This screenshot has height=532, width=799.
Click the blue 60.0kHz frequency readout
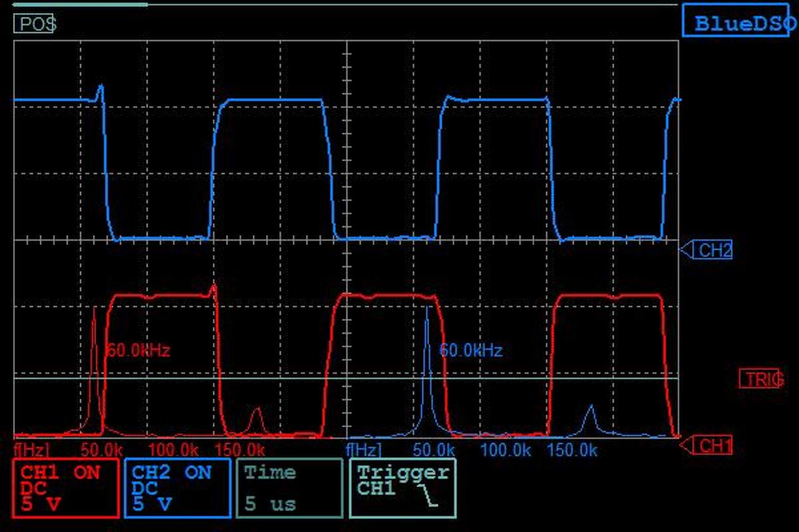coord(471,350)
